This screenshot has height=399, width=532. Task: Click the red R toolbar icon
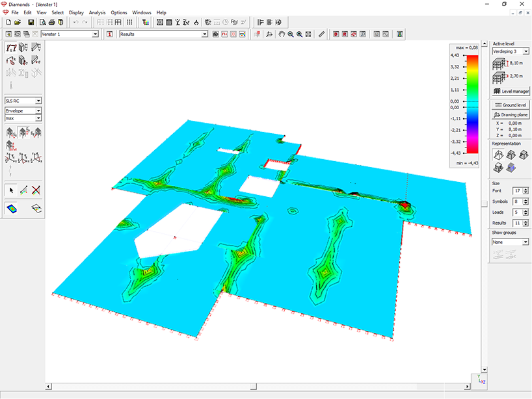pos(345,34)
